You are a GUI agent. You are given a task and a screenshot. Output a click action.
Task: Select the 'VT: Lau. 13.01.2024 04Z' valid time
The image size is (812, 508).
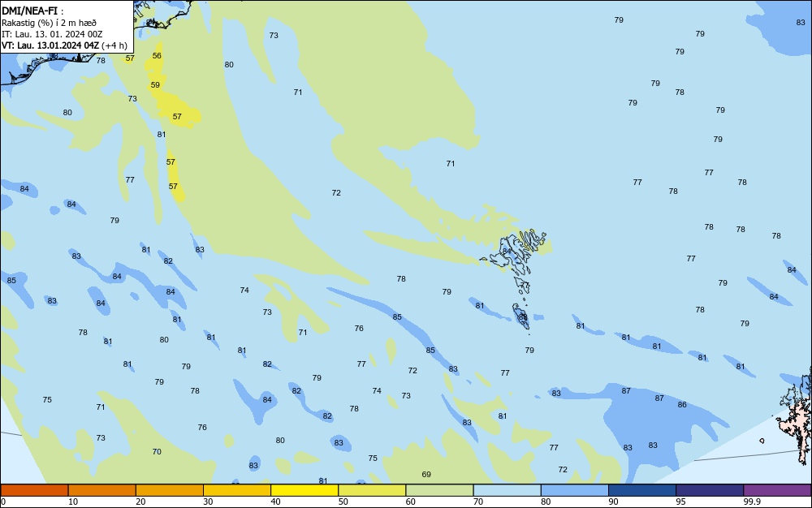coord(50,45)
